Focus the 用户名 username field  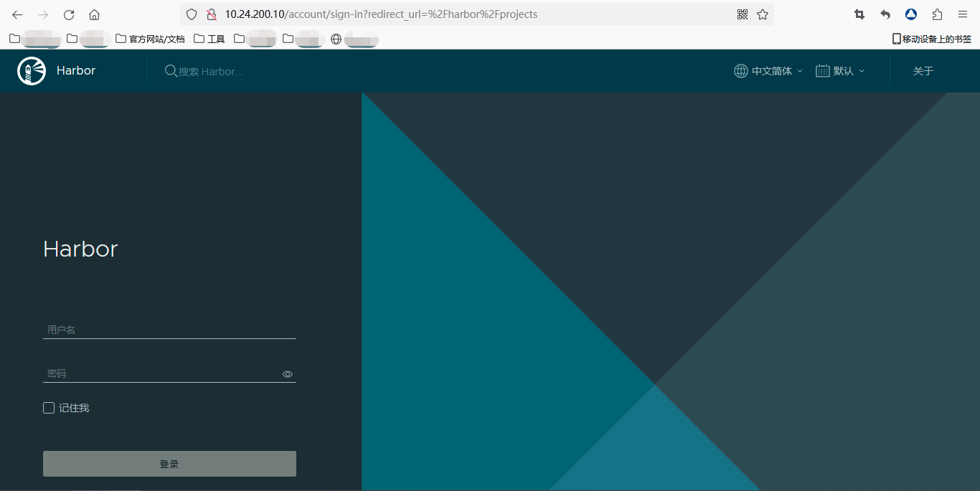169,330
